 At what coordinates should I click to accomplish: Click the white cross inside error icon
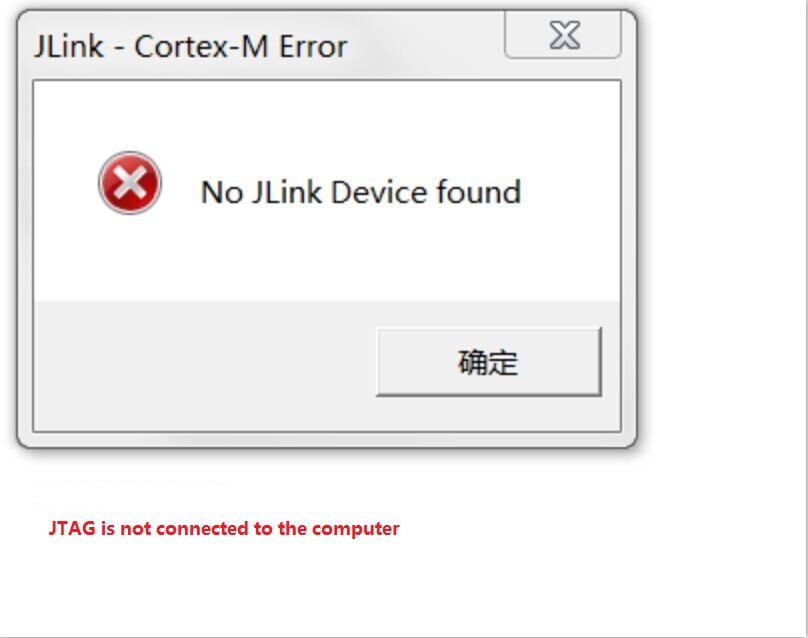[x=130, y=183]
